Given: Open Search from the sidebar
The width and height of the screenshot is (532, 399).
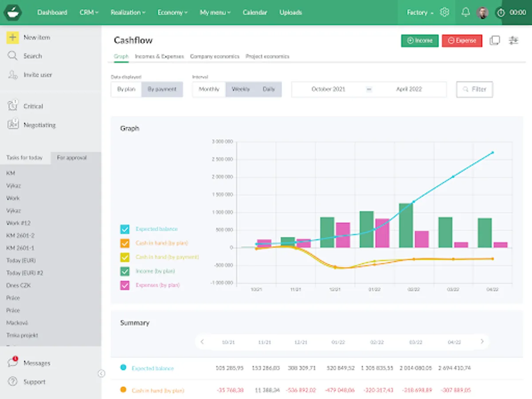Looking at the screenshot, I should click(x=32, y=56).
